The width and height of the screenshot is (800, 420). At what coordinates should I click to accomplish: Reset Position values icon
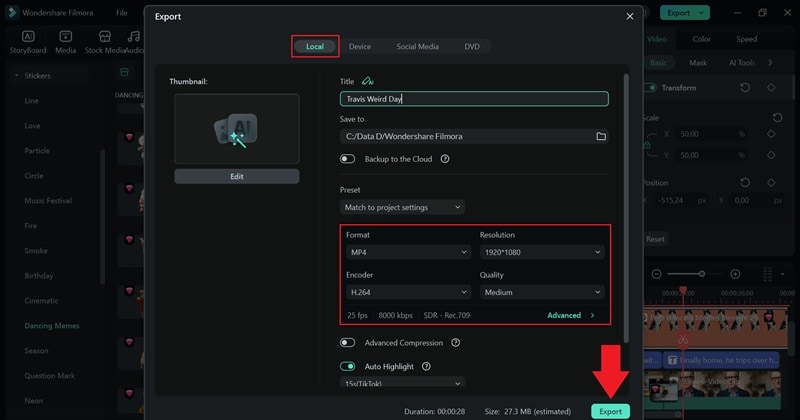[745, 182]
